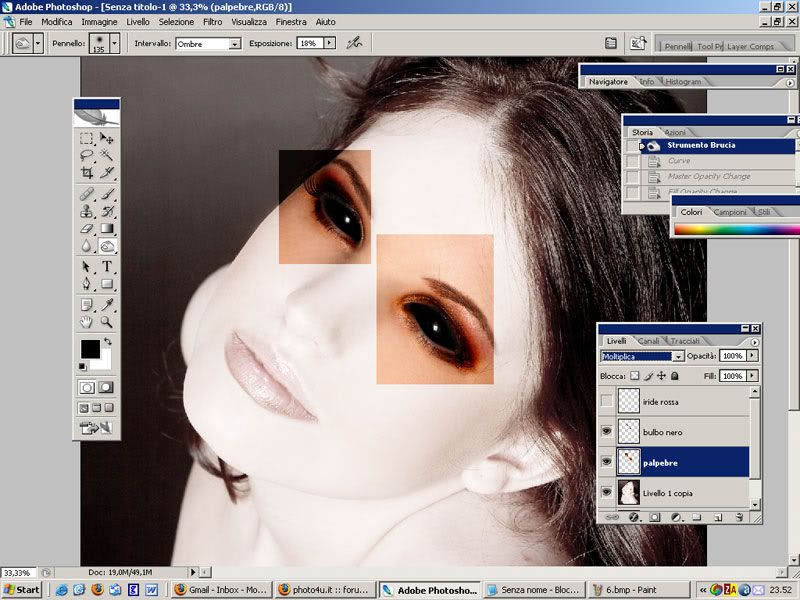The image size is (800, 600).
Task: Enable airbrush mode in options bar
Action: coord(354,43)
